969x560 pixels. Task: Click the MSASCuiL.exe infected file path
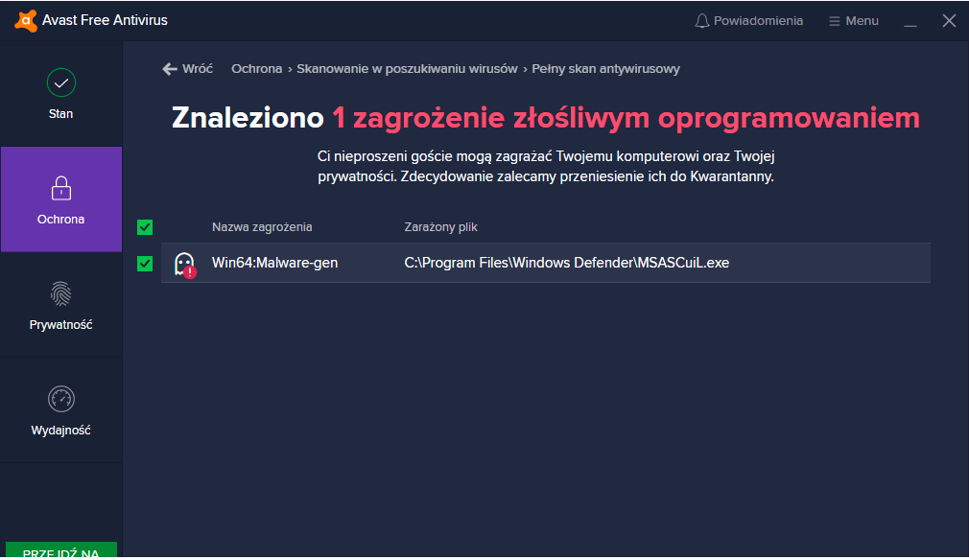[567, 263]
